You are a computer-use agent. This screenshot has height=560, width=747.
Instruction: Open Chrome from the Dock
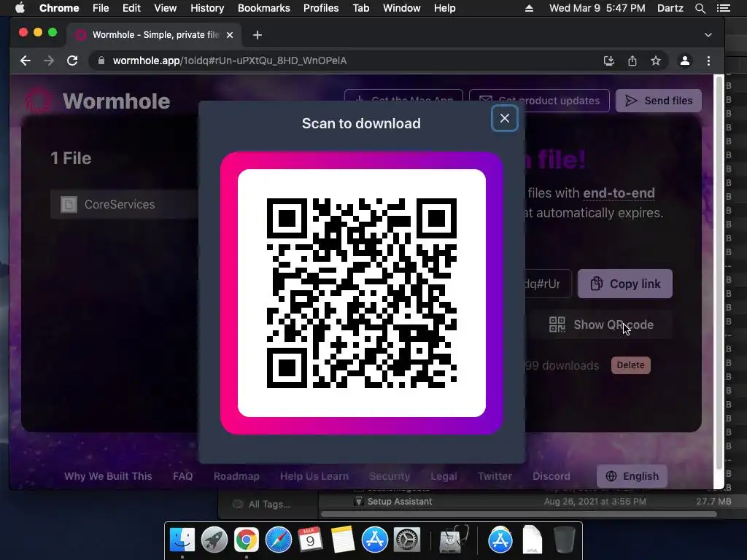(x=247, y=540)
